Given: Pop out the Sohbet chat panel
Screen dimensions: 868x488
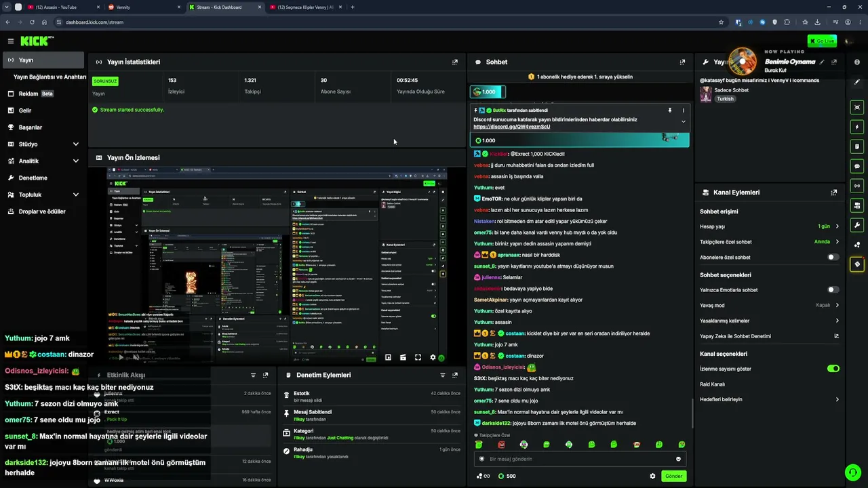Looking at the screenshot, I should point(682,62).
